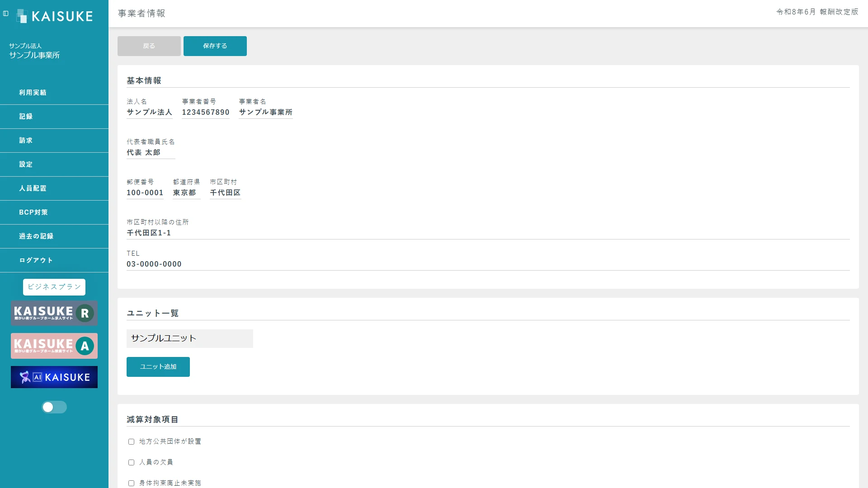
Task: Check the 地方公共団体が設置 checkbox
Action: point(131,442)
